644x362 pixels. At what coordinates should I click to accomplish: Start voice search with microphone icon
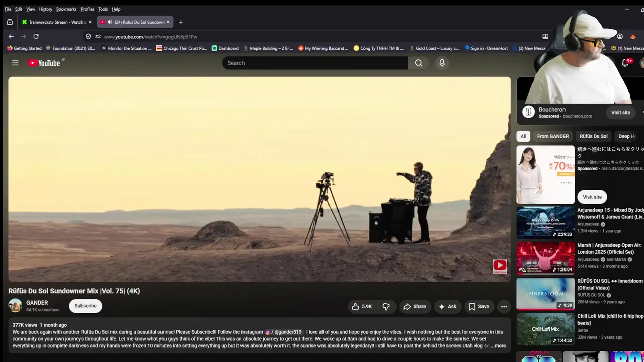(442, 63)
